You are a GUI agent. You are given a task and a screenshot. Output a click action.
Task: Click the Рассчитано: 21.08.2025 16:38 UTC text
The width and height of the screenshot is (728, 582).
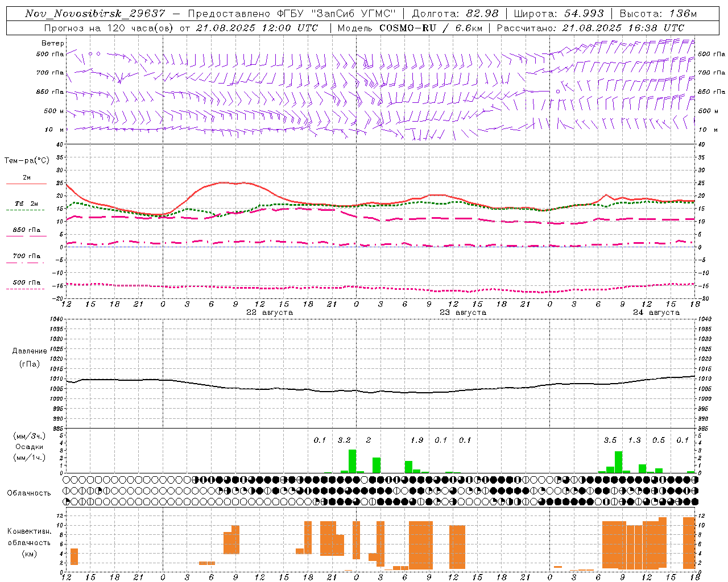point(590,28)
